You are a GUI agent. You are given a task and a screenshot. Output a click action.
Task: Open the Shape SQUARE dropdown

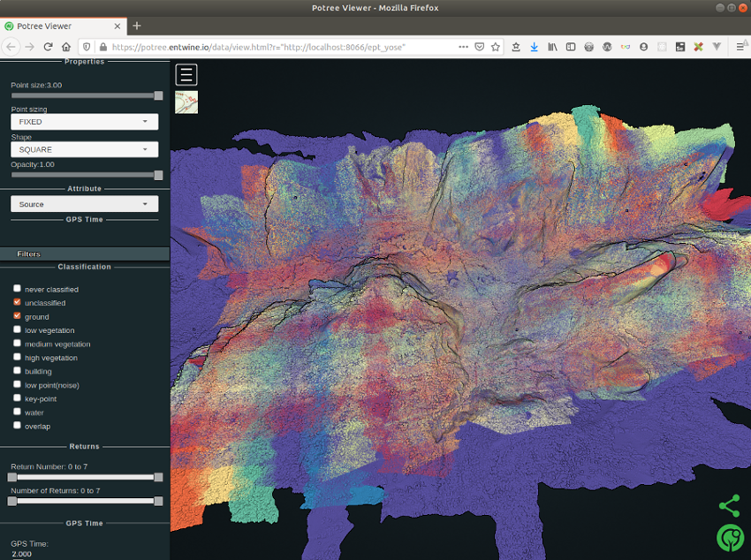click(x=84, y=149)
